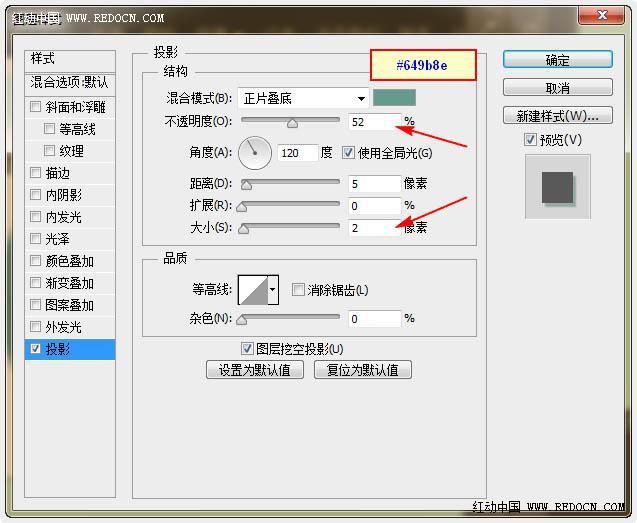
Task: Enable the 图案叠加 style checkbox
Action: coord(36,304)
